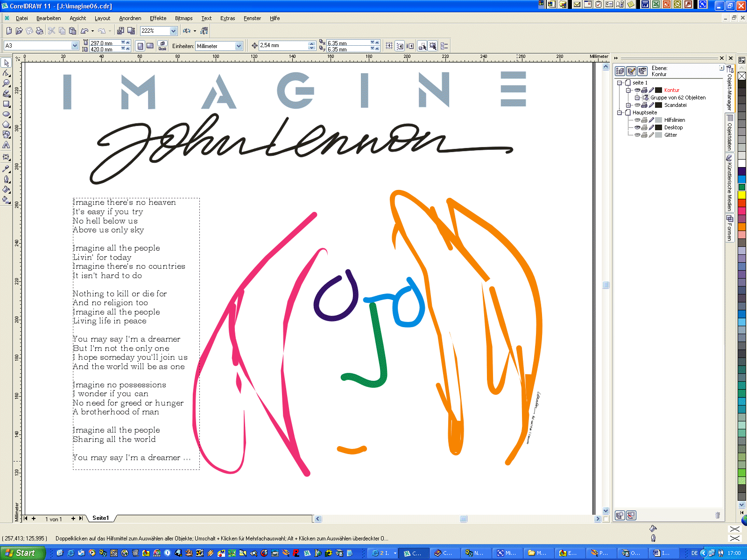747x560 pixels.
Task: Click the Open file icon
Action: 19,31
